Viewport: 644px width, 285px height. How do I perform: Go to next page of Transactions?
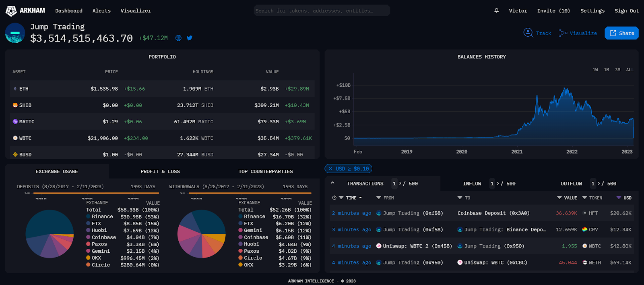tap(400, 184)
